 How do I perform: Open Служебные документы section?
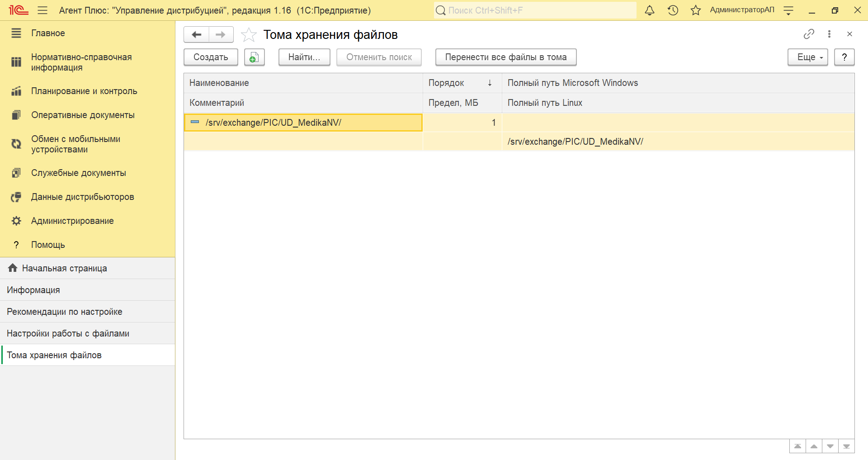click(87, 173)
